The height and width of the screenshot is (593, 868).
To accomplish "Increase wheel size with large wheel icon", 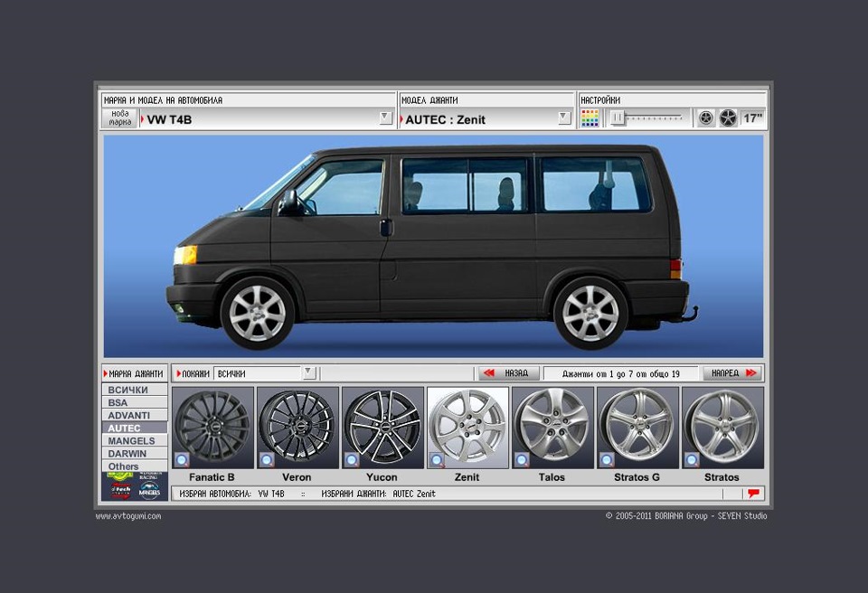I will pyautogui.click(x=728, y=118).
